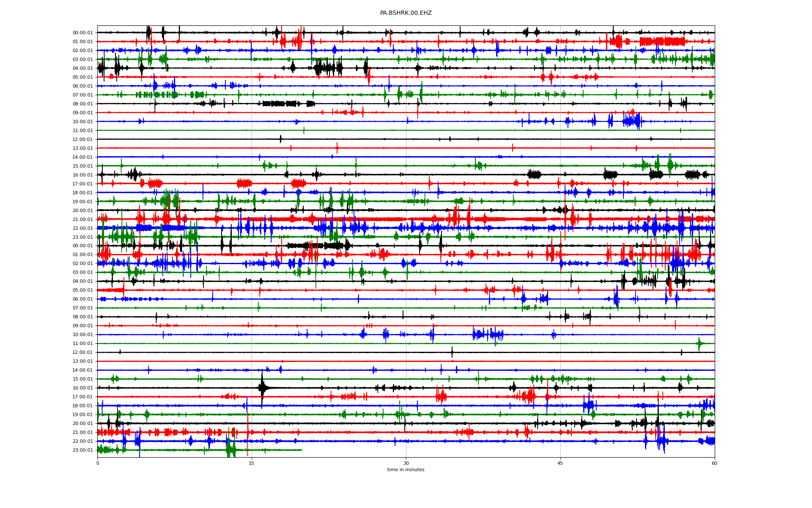Click the 'time in minutes' axis label
This screenshot has width=812, height=508.
pos(406,469)
